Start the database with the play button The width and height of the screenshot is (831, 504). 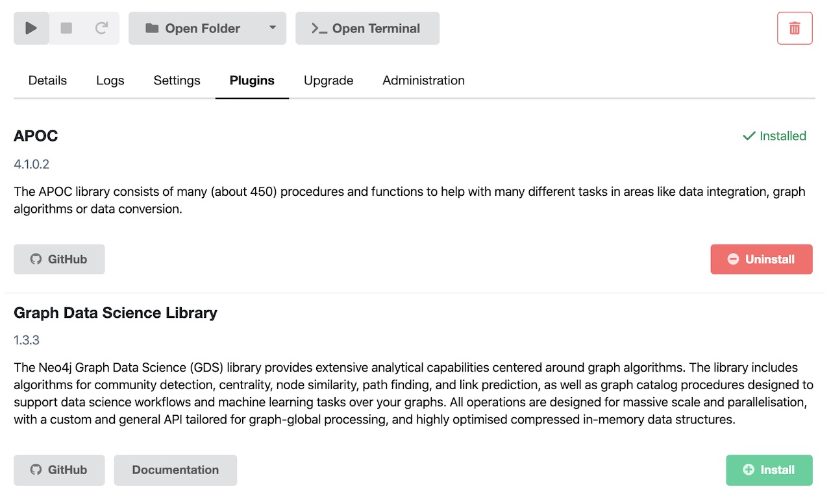(x=31, y=28)
